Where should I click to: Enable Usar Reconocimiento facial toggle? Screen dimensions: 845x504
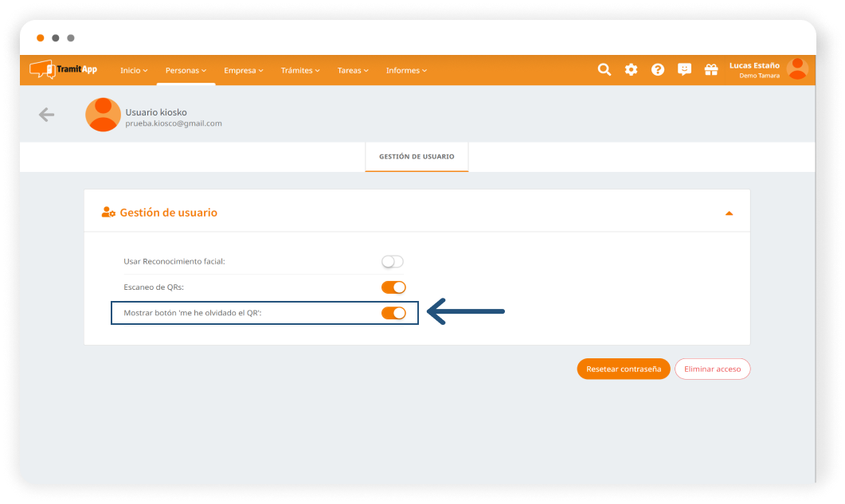393,261
